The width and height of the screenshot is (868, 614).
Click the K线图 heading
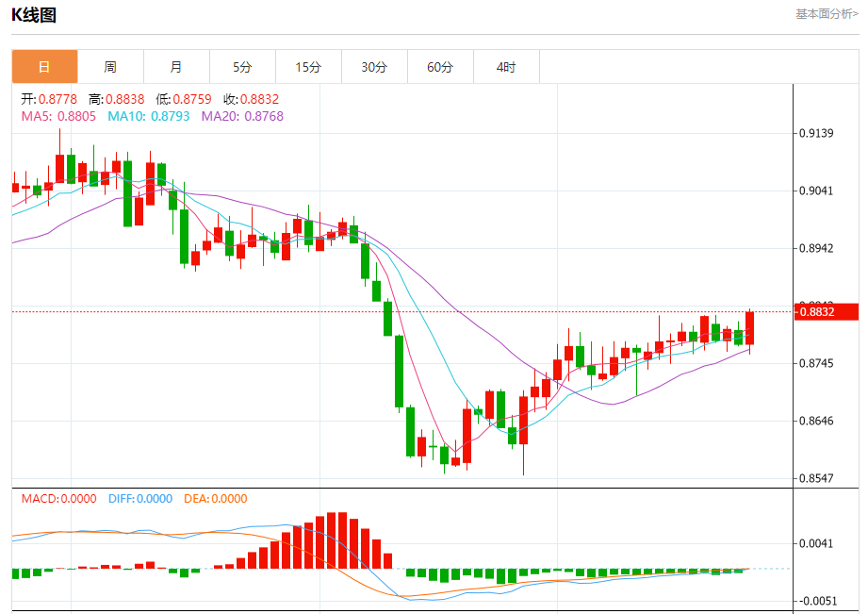click(34, 15)
